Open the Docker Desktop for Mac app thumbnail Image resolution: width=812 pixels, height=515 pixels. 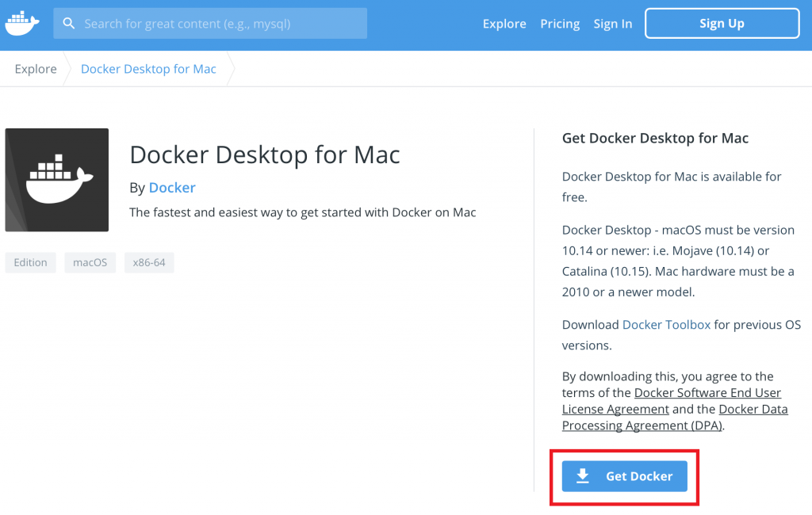tap(56, 180)
